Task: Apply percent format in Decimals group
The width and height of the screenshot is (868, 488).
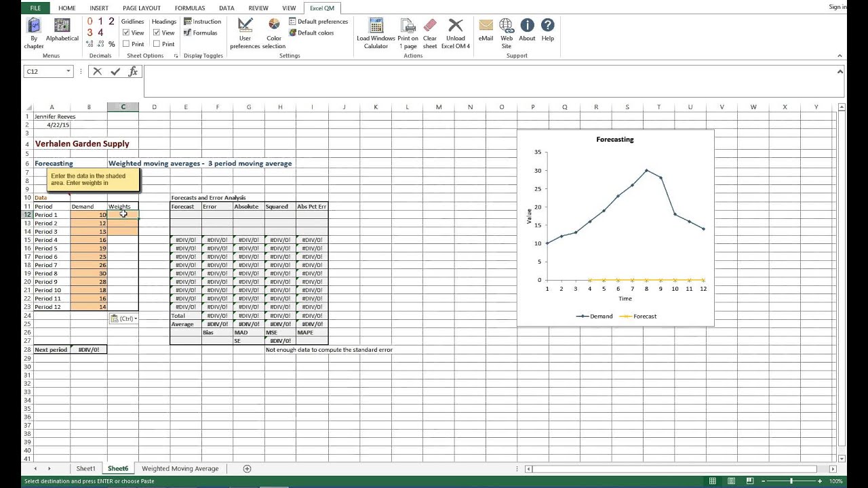Action: pos(112,44)
